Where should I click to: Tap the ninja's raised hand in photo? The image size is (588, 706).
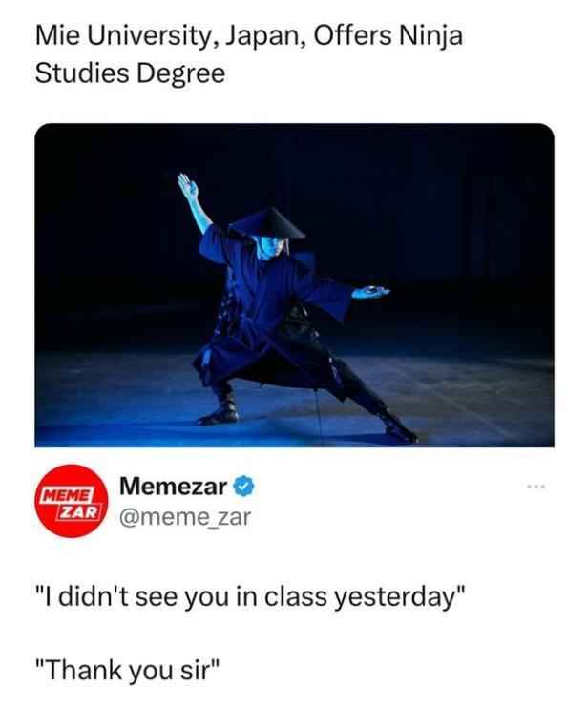187,186
